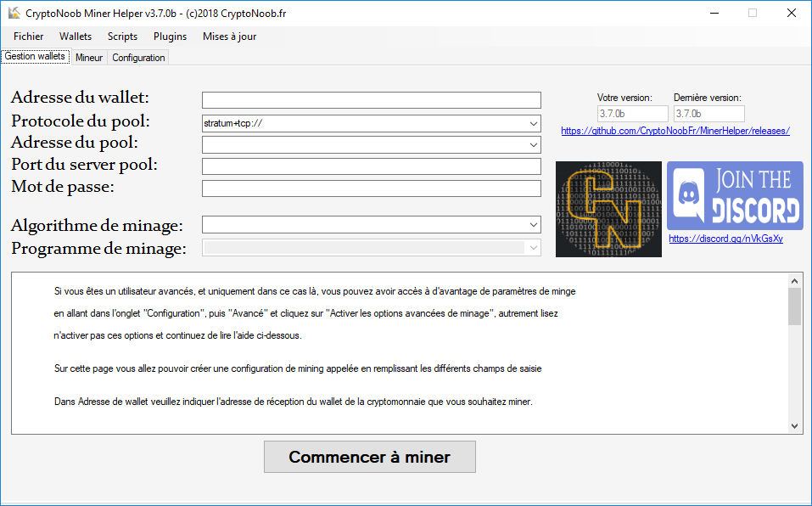Click the Dernière version field
Screen dimensions: 812x506
point(709,114)
